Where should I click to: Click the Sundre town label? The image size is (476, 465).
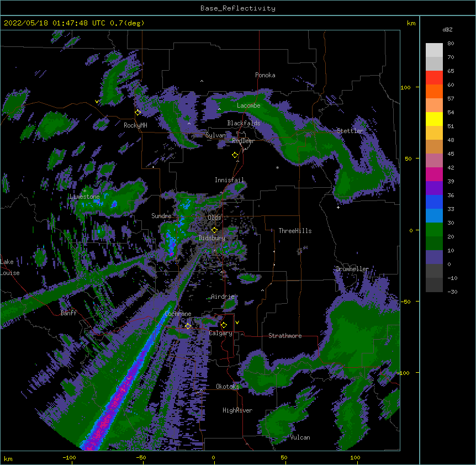161,216
